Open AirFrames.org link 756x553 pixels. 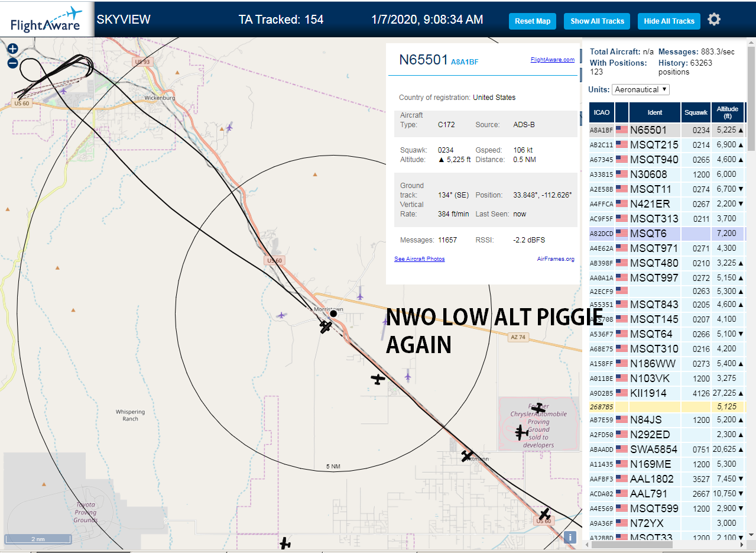click(556, 259)
